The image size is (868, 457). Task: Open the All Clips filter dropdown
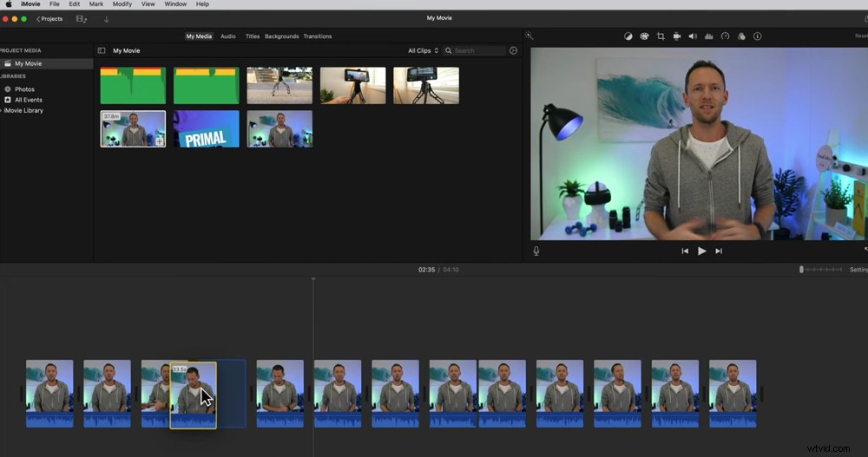[x=423, y=50]
